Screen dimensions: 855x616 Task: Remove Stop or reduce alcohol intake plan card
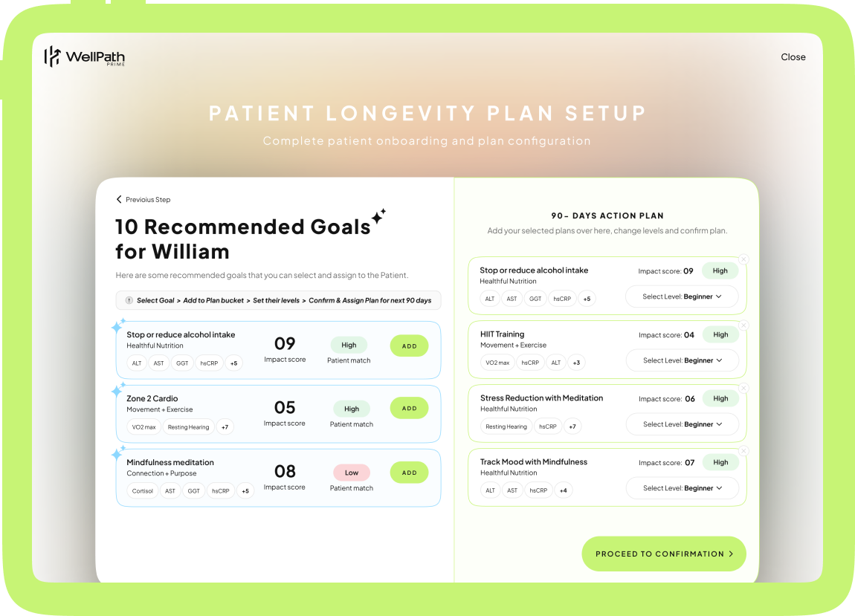[743, 259]
